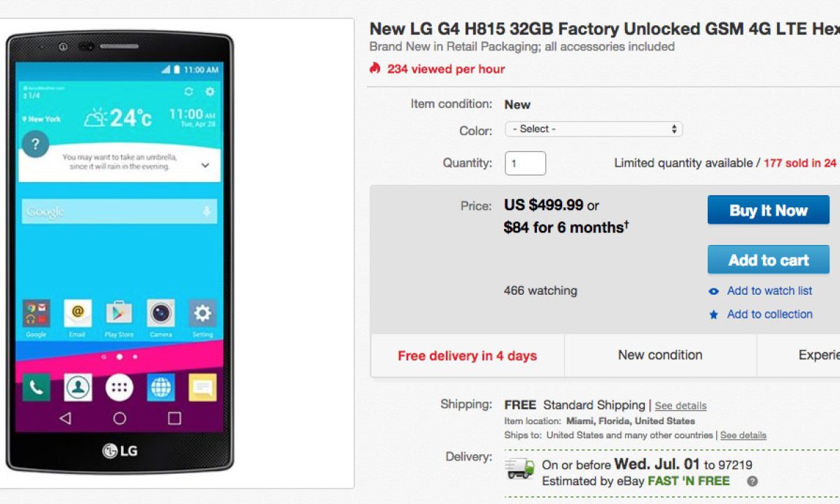Click the flame icon by viewed per hour
The width and height of the screenshot is (840, 504).
coord(375,69)
